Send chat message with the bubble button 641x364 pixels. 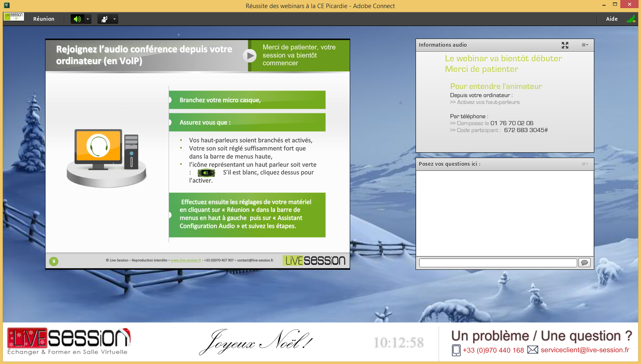(585, 263)
